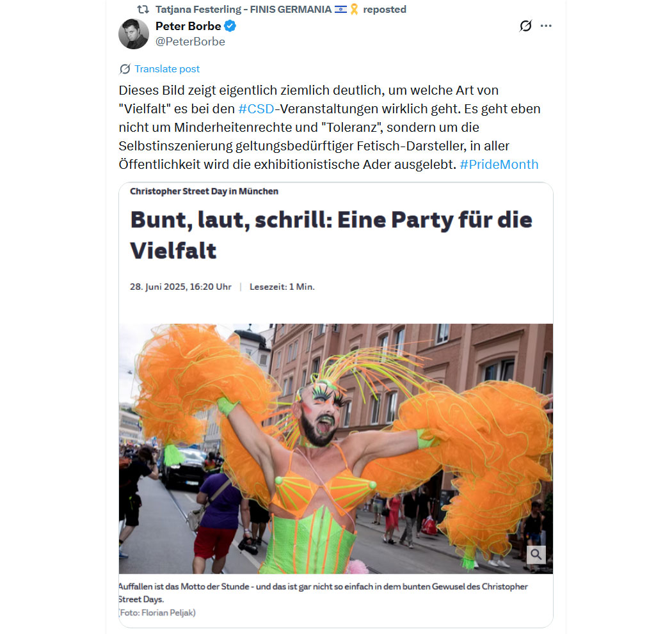
Task: Click the headline Bunt, laut, schrill
Action: (x=332, y=235)
